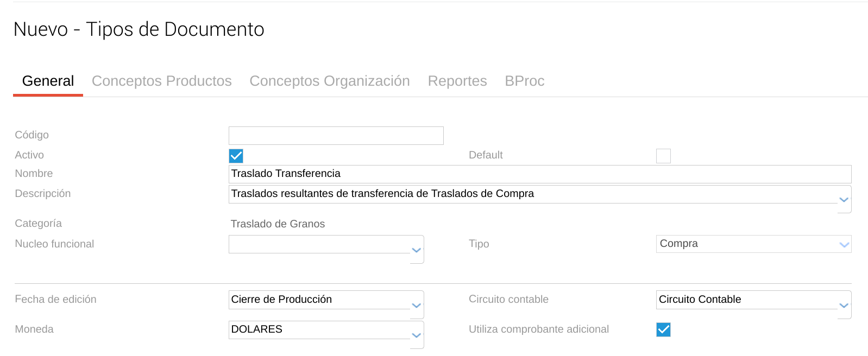Open the Fecha de edición dropdown arrow

click(x=417, y=306)
